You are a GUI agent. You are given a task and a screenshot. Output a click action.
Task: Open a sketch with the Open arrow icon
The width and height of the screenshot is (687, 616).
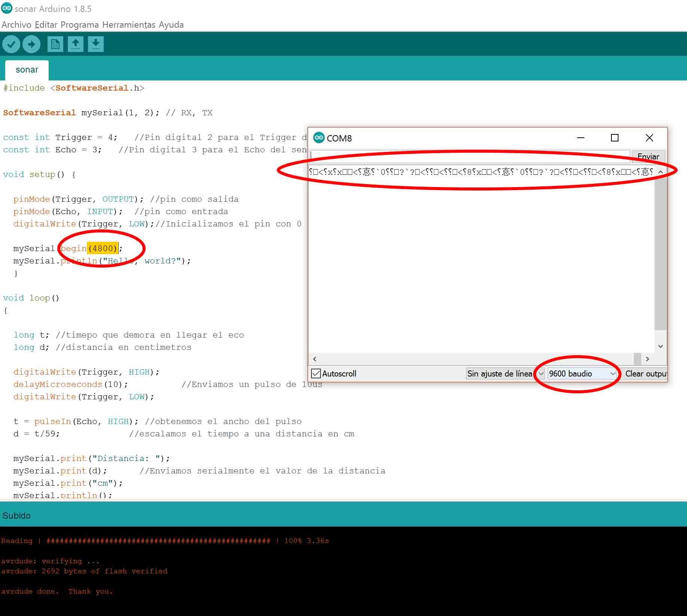[x=76, y=44]
